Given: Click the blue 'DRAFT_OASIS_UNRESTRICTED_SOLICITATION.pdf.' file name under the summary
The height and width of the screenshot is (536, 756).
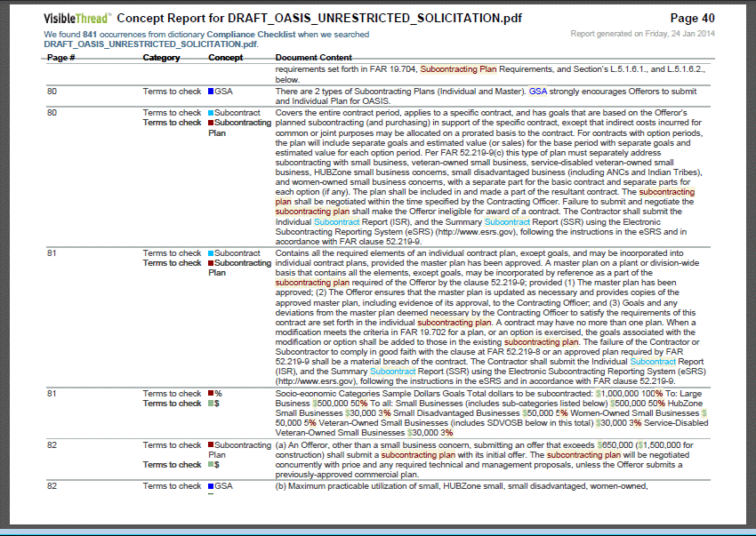Looking at the screenshot, I should coord(151,44).
